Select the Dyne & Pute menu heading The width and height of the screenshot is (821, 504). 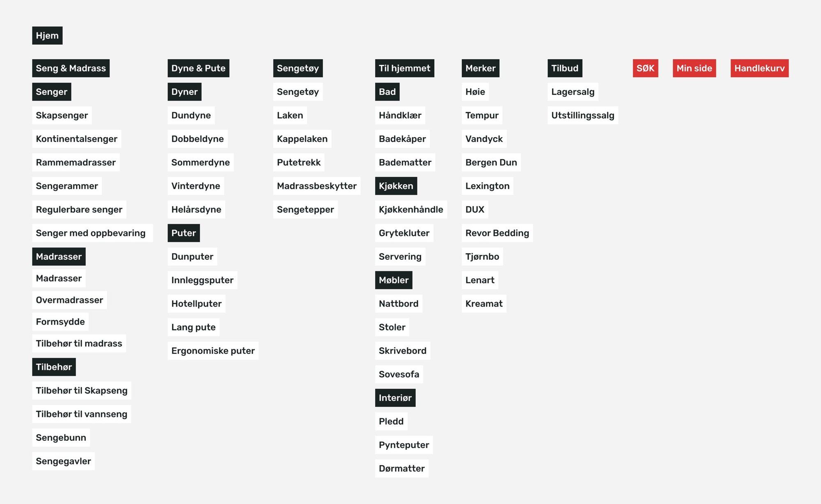(198, 68)
